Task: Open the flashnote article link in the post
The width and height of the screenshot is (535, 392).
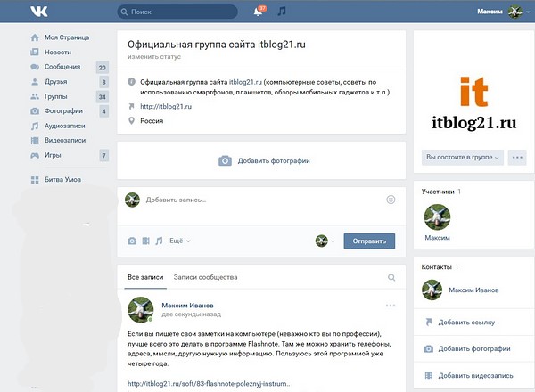Action: click(x=209, y=383)
